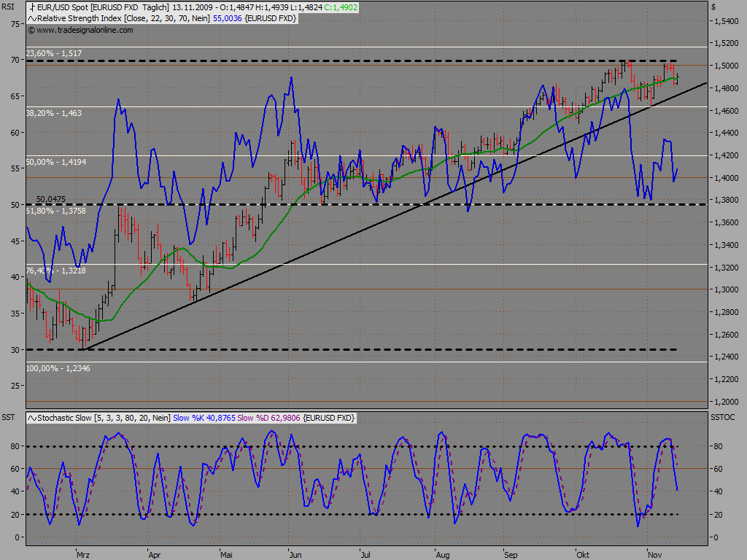Viewport: 747px width, 560px height.
Task: Click the Apr month label
Action: (155, 555)
